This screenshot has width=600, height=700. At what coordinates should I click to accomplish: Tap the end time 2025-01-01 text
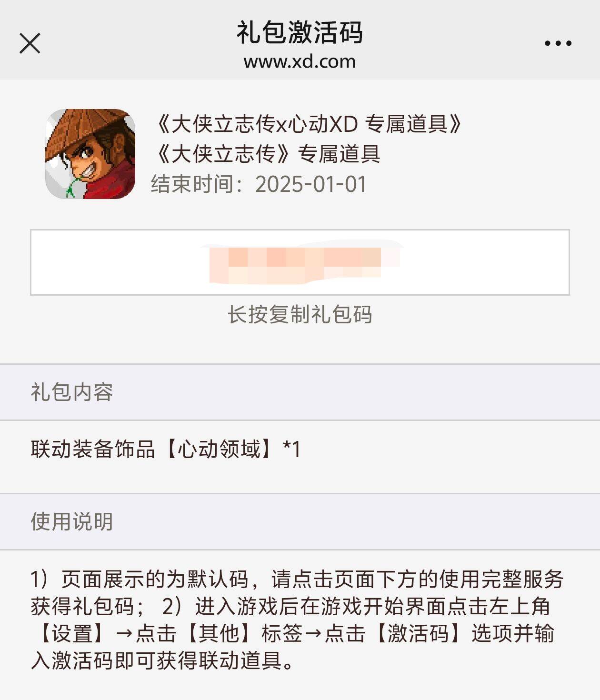coord(259,184)
